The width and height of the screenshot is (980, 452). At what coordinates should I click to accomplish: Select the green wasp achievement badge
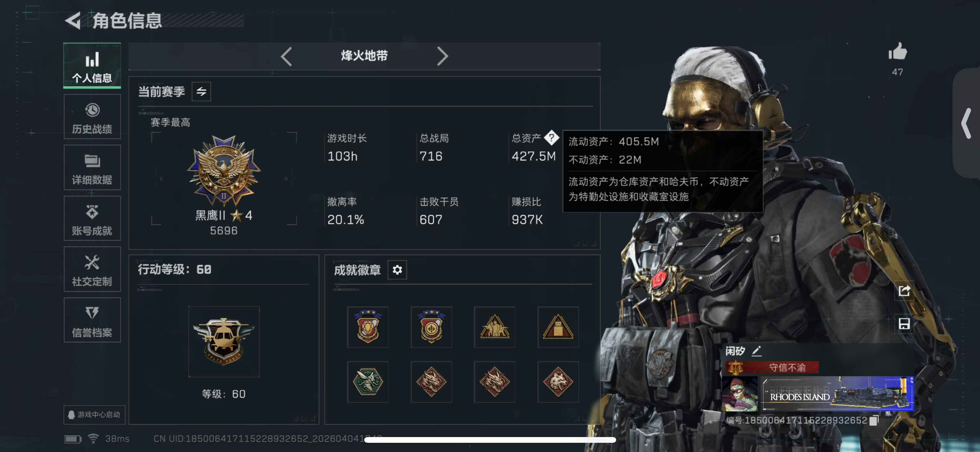pos(368,381)
